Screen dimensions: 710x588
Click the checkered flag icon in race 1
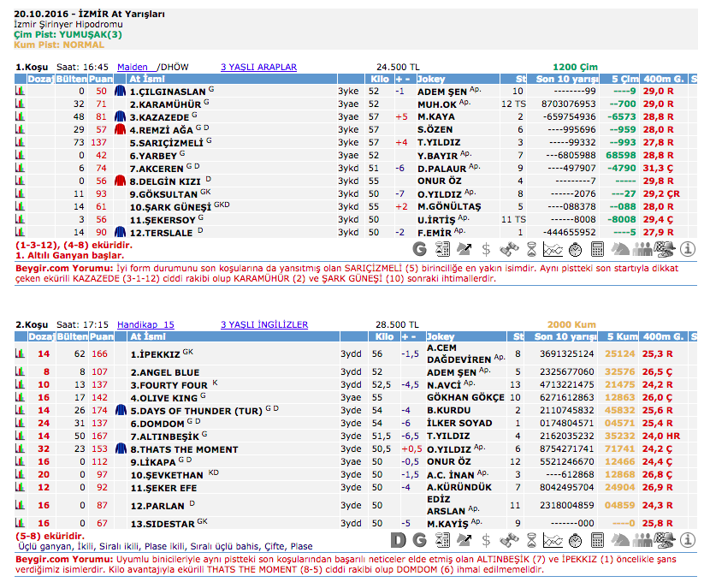[664, 250]
